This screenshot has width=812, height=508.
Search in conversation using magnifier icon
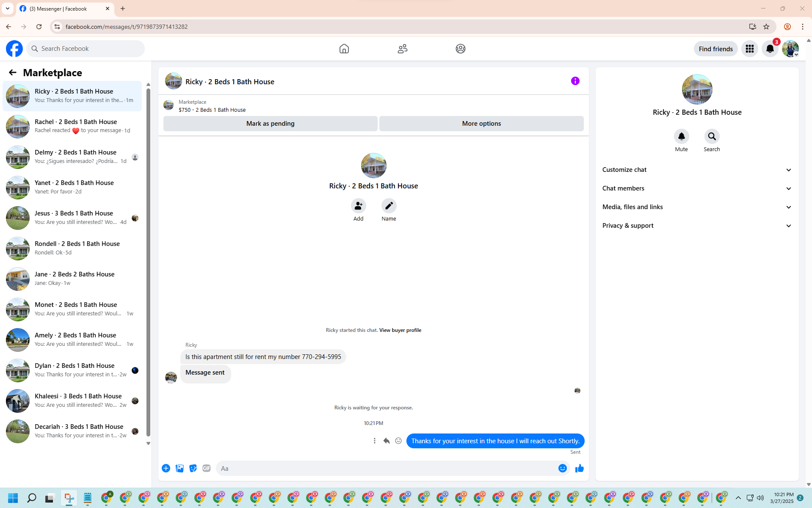(712, 136)
